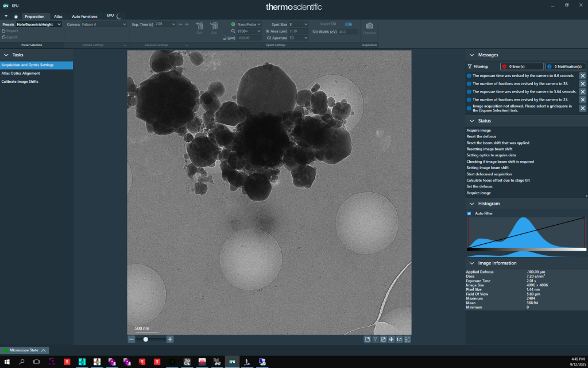Switch to the Atlas tab
The height and width of the screenshot is (368, 588).
coord(58,16)
